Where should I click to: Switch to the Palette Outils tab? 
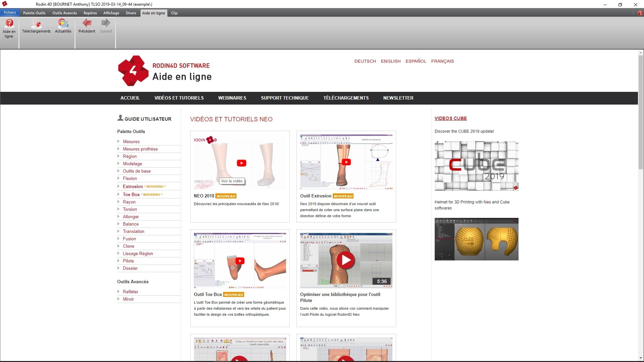pos(34,13)
